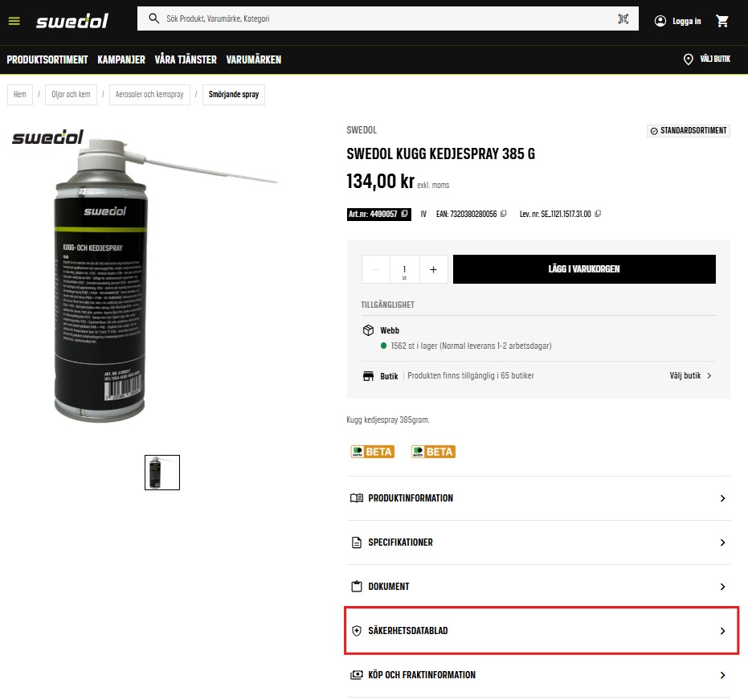Open the Kampanjer menu
The image size is (748, 700).
tap(121, 59)
